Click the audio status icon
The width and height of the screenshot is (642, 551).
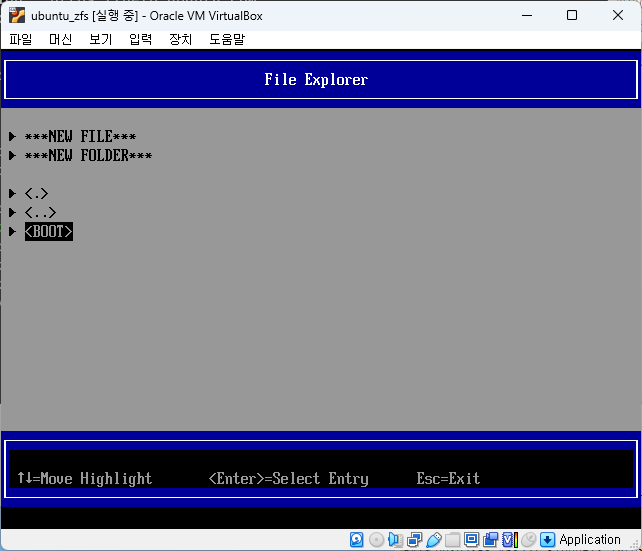point(395,540)
